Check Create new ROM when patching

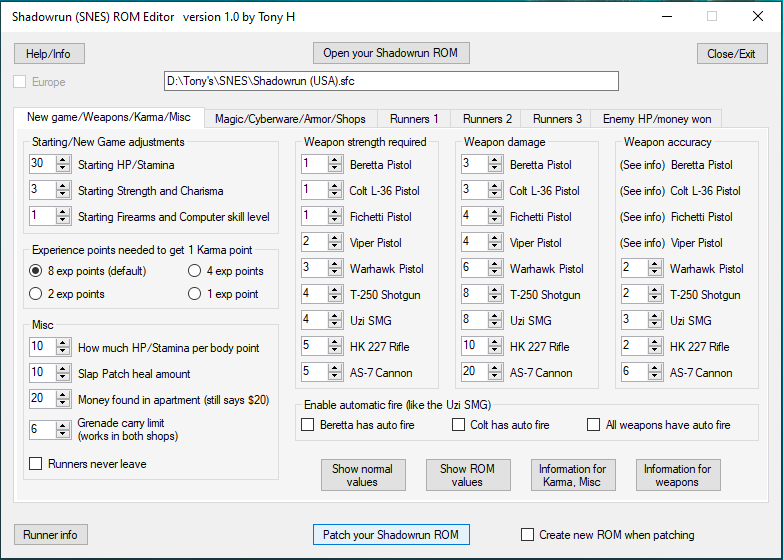click(x=528, y=535)
